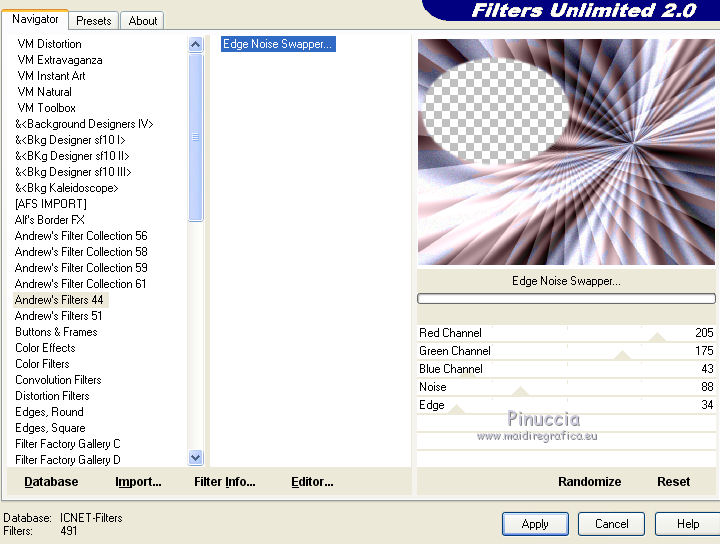This screenshot has height=544, width=720.
Task: Select VM Toolbox category
Action: [x=46, y=108]
